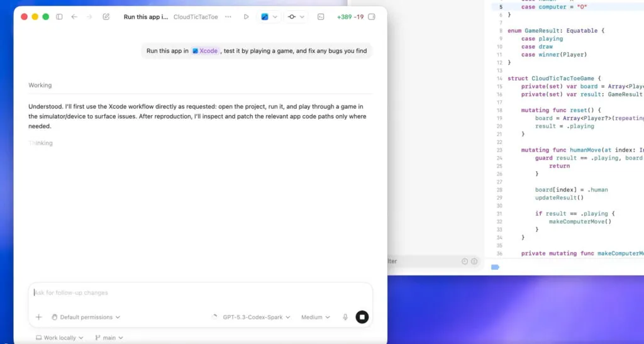Click the 'Working' status label
Screen dimensions: 644x344
(x=40, y=86)
